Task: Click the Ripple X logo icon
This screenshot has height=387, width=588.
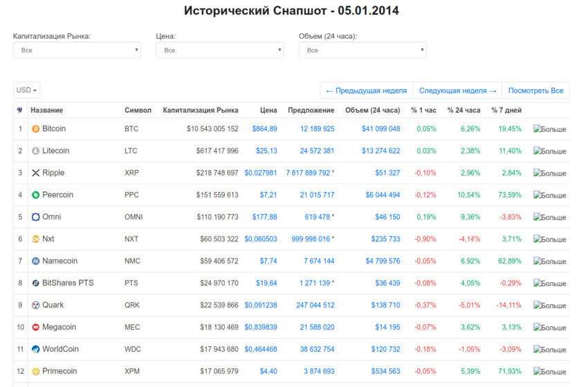Action: tap(35, 173)
